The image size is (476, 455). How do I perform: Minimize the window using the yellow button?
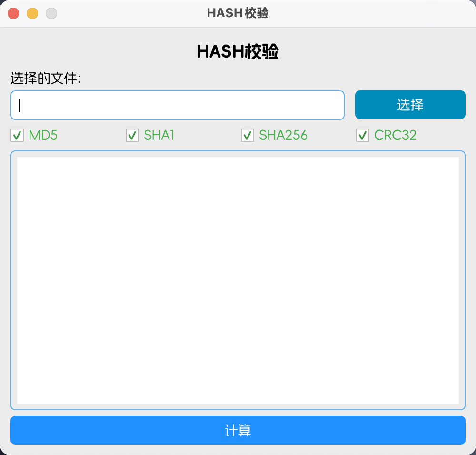coord(32,13)
